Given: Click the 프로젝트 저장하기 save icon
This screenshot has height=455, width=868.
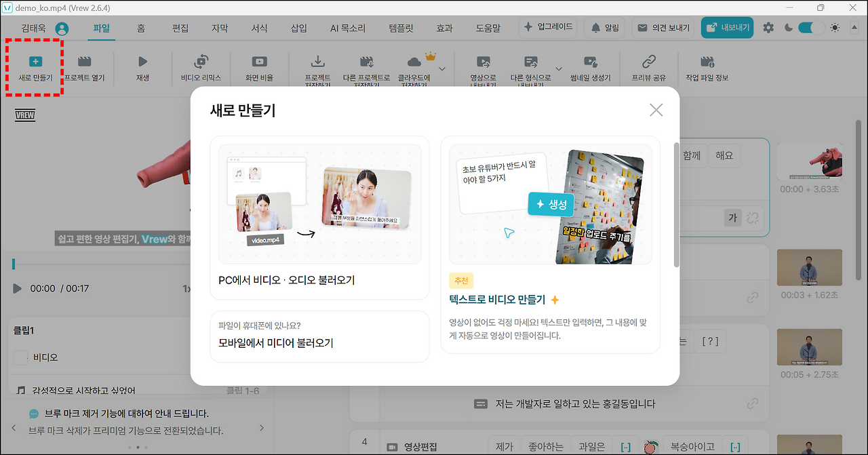Looking at the screenshot, I should point(317,62).
